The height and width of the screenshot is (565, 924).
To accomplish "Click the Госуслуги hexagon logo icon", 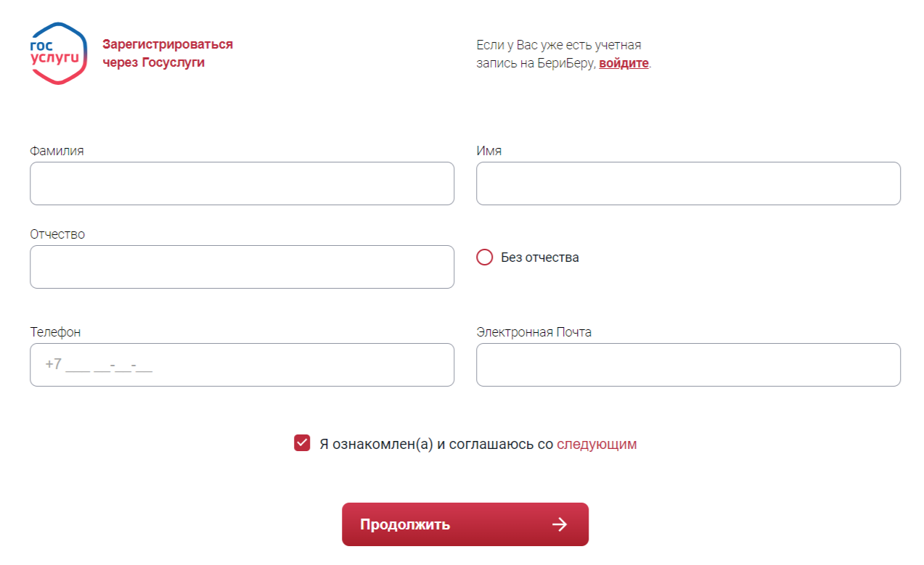I will 58,53.
